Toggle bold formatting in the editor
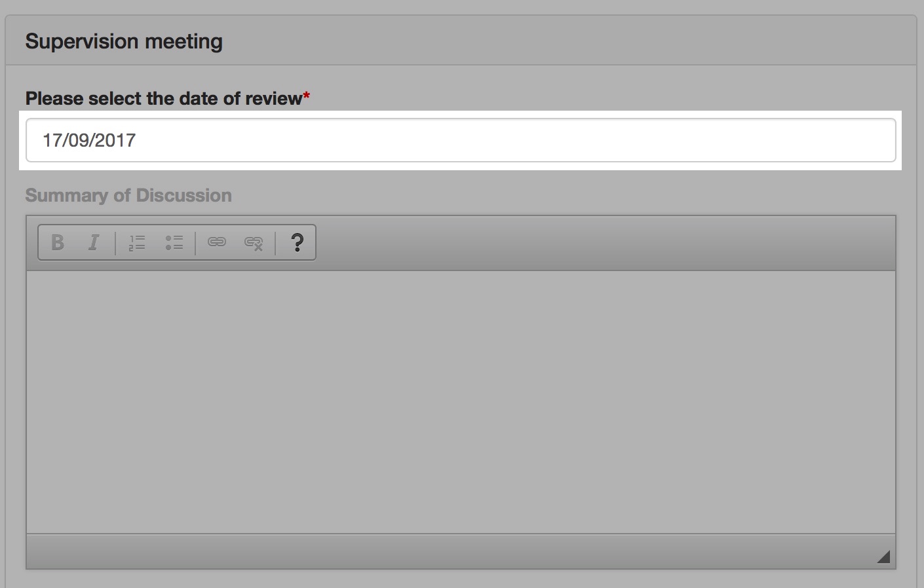This screenshot has height=588, width=924. (x=58, y=242)
